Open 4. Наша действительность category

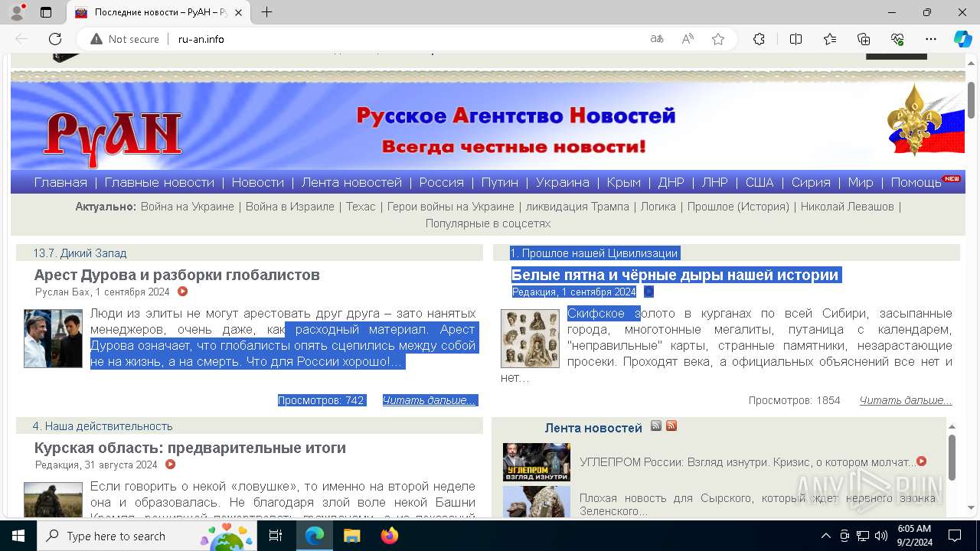pyautogui.click(x=103, y=426)
